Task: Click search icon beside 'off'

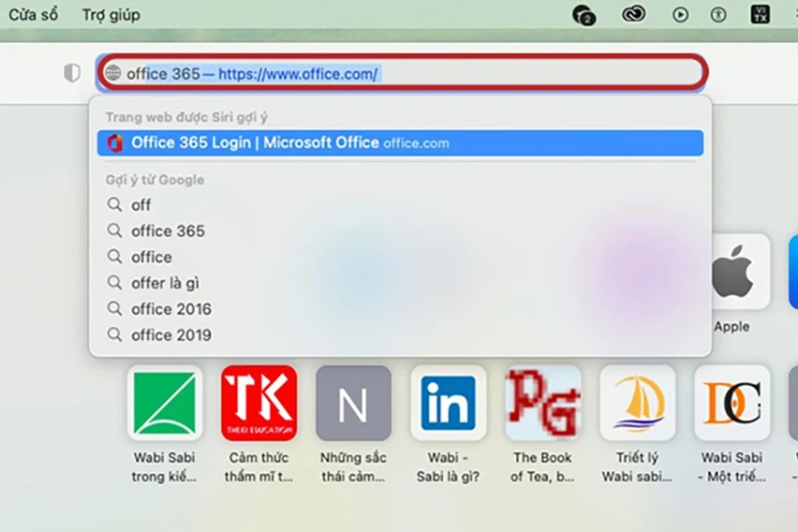Action: point(114,205)
